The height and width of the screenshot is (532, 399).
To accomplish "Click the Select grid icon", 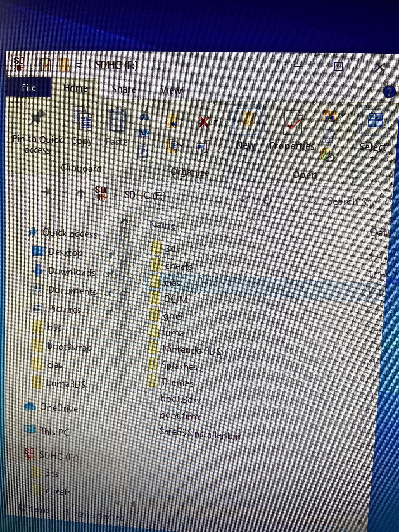I will tap(375, 120).
